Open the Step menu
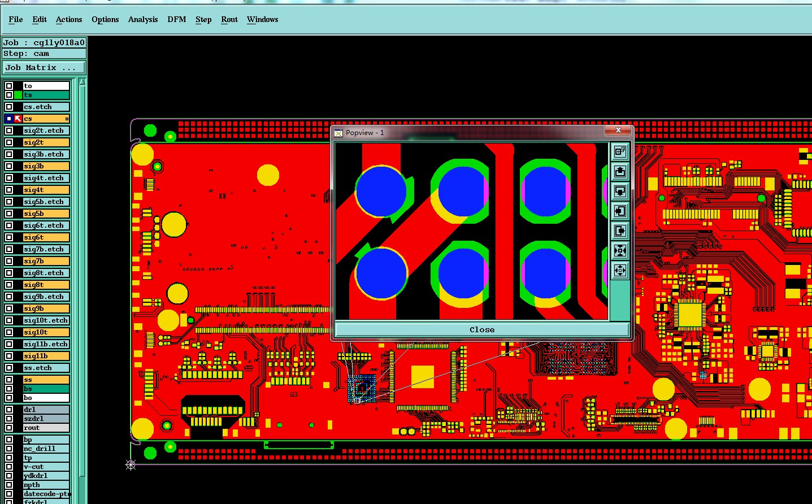 (203, 19)
